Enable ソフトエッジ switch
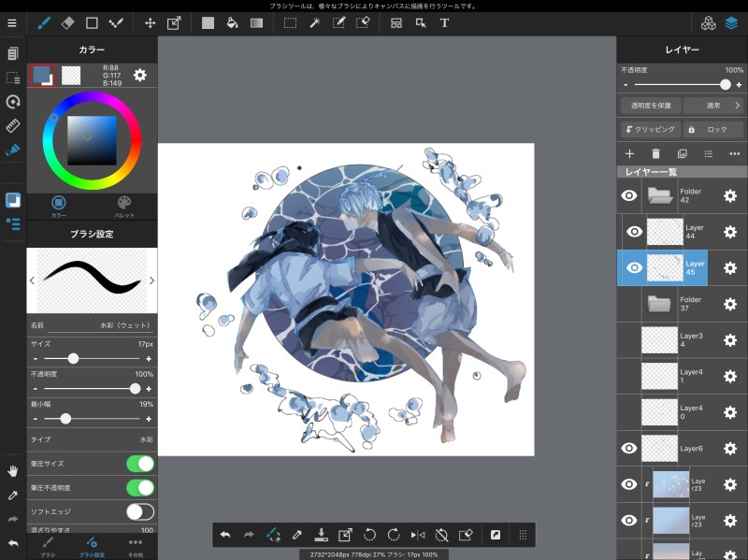Screen dimensions: 748x560 click(140, 511)
